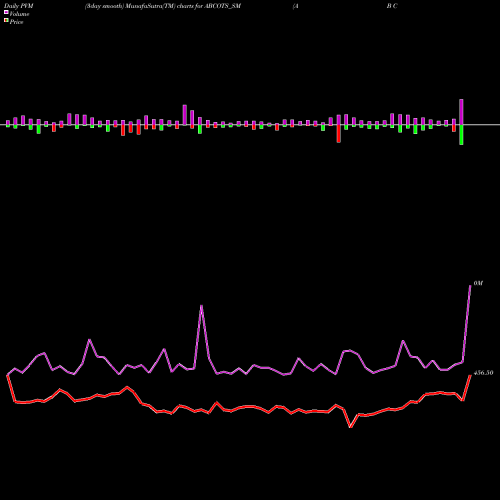This screenshot has height=500, width=500.
Task: Click the MunafaSutra chart title text
Action: pyautogui.click(x=163, y=6)
